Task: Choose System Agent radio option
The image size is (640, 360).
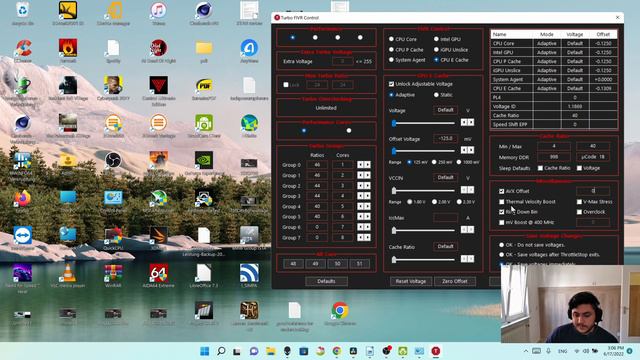Action: [x=391, y=60]
